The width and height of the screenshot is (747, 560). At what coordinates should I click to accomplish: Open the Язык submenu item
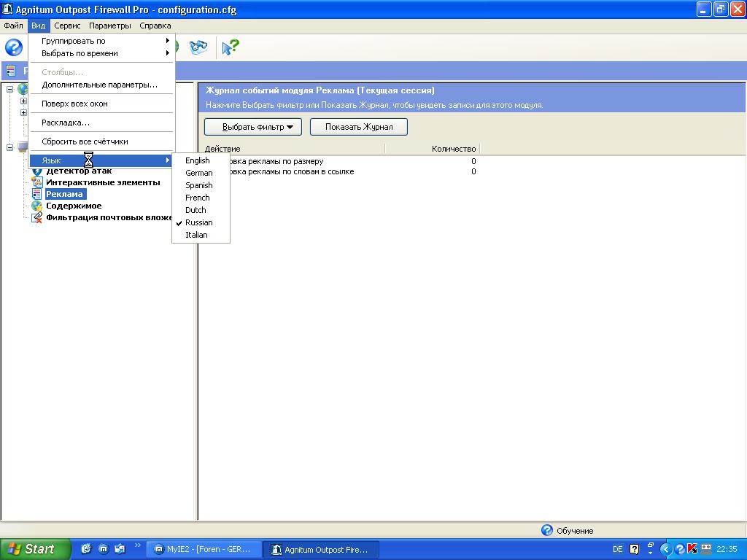click(101, 160)
